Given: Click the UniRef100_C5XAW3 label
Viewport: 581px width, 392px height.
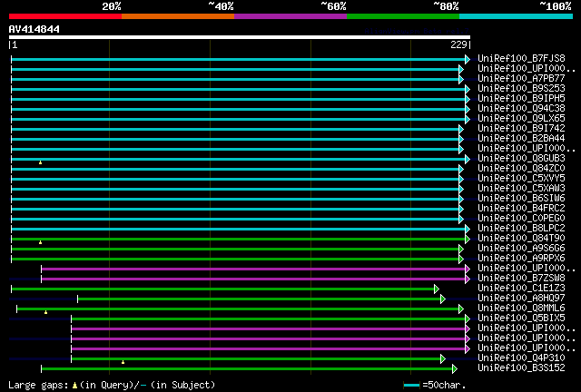Looking at the screenshot, I should click(521, 188).
